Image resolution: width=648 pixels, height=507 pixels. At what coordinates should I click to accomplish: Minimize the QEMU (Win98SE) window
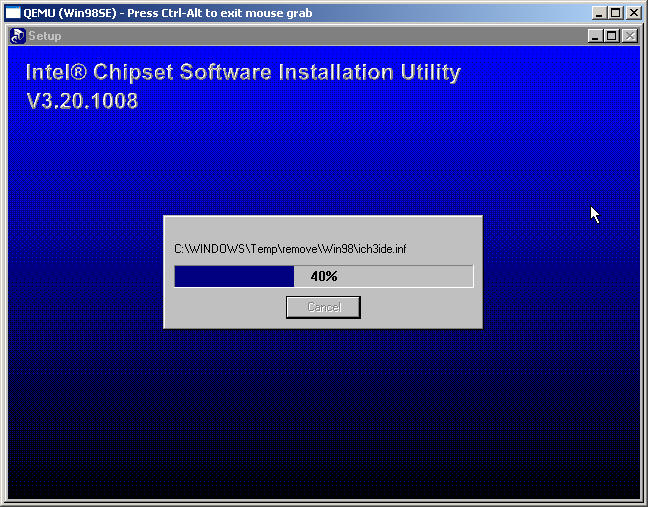[600, 13]
